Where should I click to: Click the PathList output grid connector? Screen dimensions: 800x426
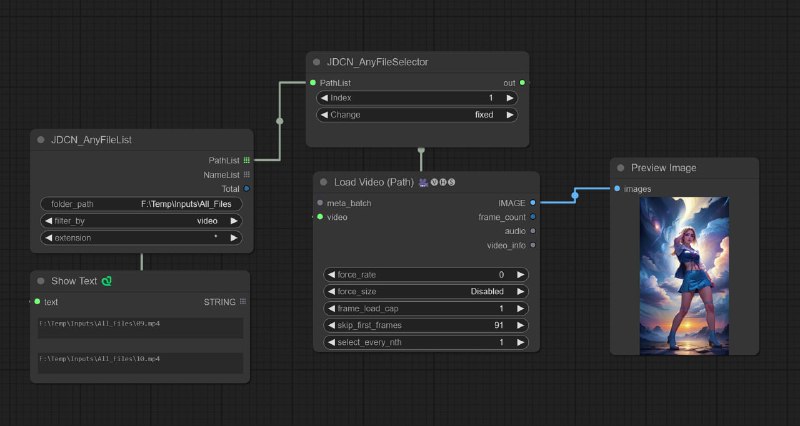pos(246,159)
